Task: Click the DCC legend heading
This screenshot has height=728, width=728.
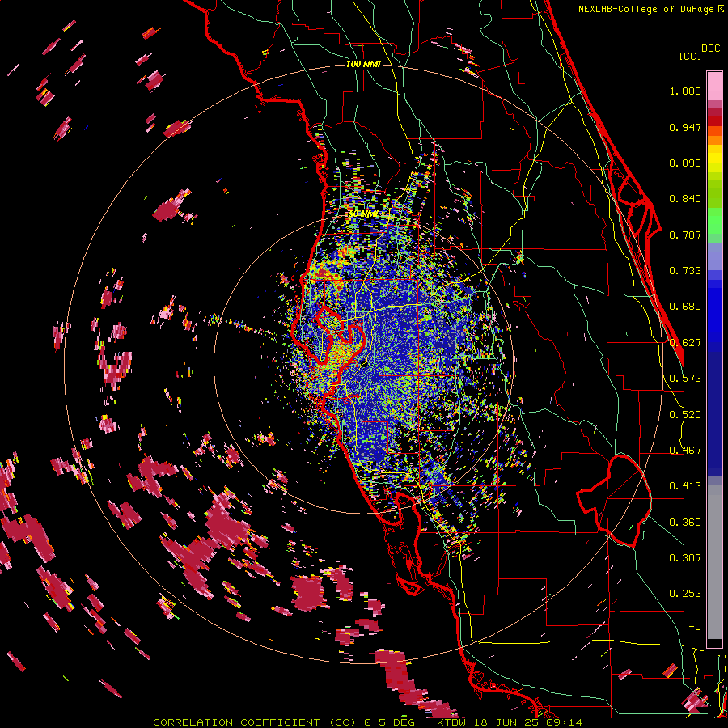Action: tap(710, 49)
